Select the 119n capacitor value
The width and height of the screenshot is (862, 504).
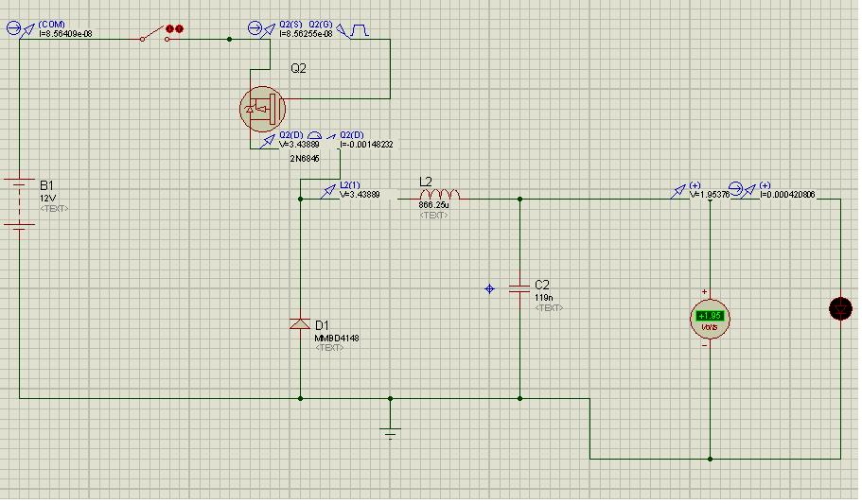(544, 297)
